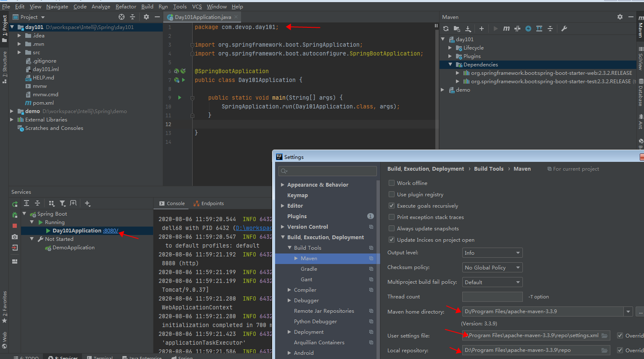Open Maven home directory dropdown arrow
644x359 pixels.
click(628, 311)
